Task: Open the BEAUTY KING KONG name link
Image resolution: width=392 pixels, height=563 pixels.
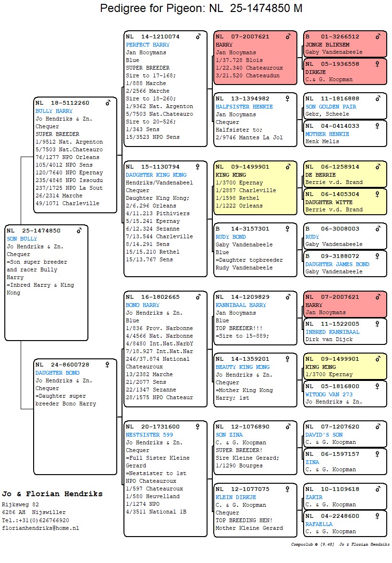Action: tap(243, 367)
